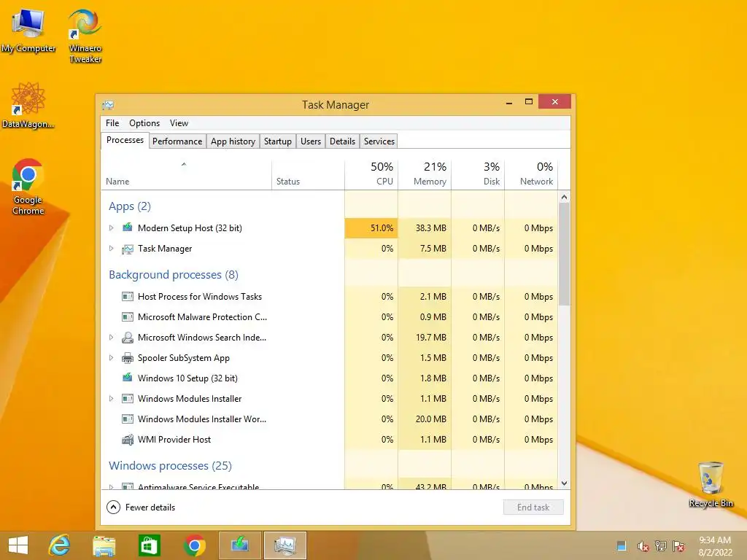Click the 51.0% CPU cell
This screenshot has height=560, width=747.
tap(371, 228)
